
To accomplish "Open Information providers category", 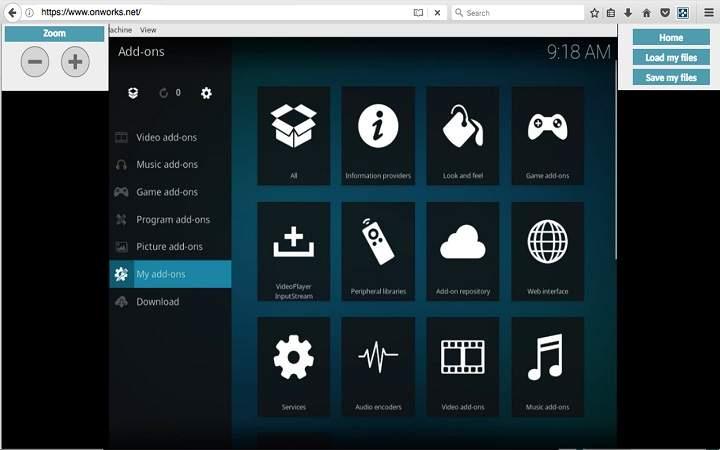I will 378,135.
